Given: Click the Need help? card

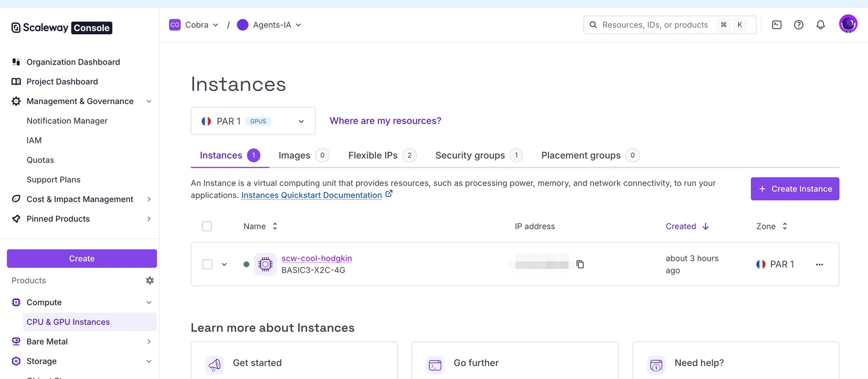Looking at the screenshot, I should [736, 361].
